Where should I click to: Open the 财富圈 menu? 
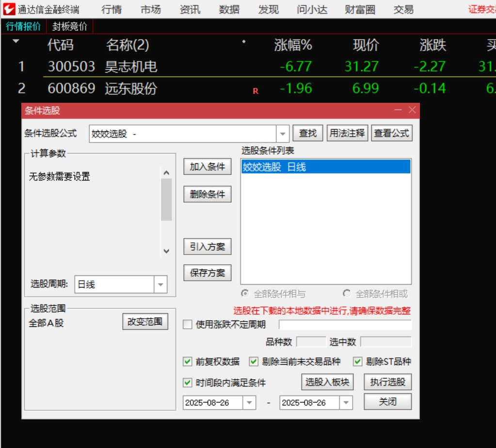point(360,10)
